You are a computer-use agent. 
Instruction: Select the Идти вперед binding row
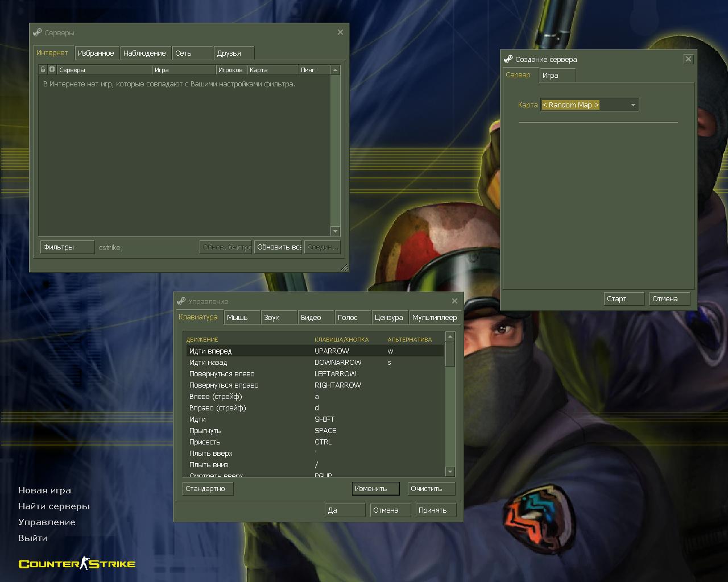(315, 351)
